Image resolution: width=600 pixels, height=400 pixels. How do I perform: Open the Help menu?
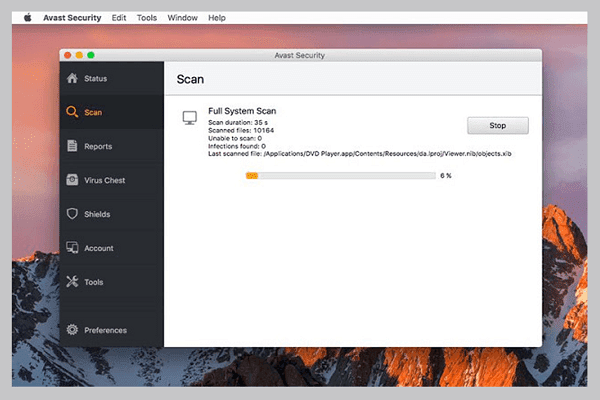217,18
